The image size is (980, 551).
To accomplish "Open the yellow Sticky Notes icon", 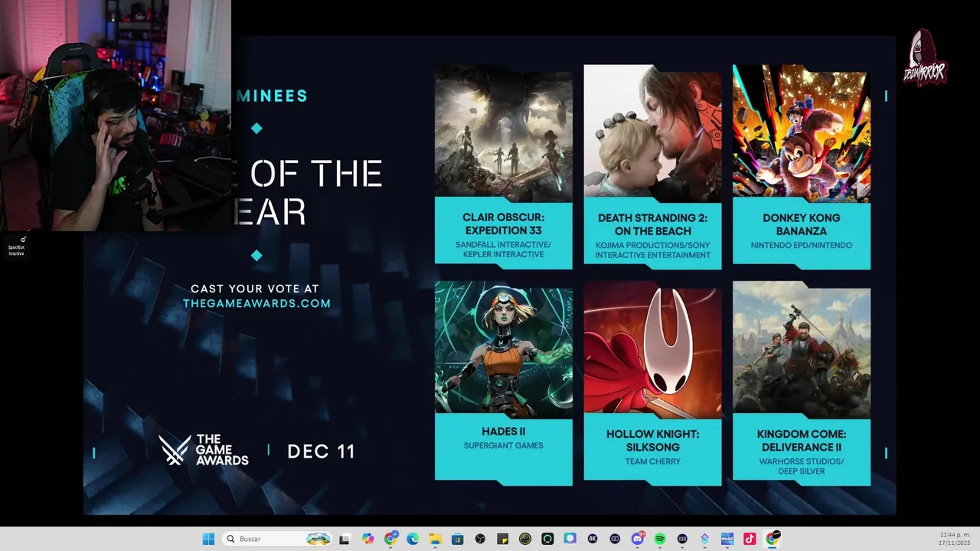I will 502,539.
